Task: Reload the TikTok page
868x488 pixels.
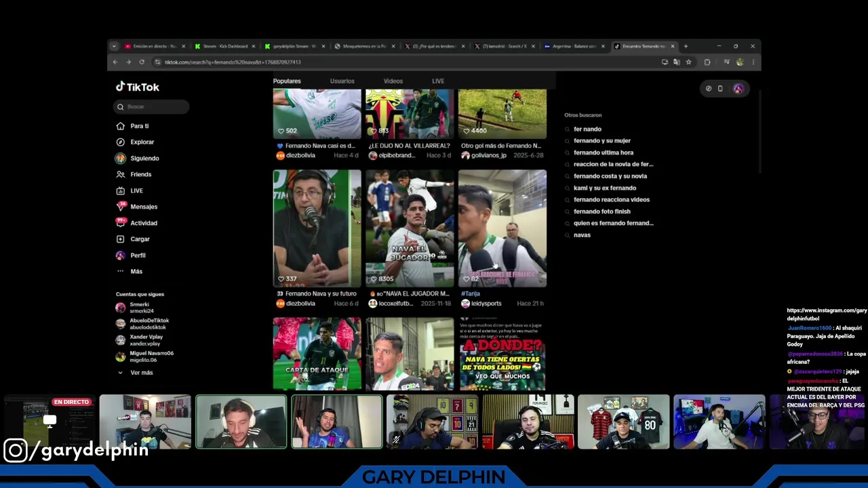Action: tap(142, 62)
